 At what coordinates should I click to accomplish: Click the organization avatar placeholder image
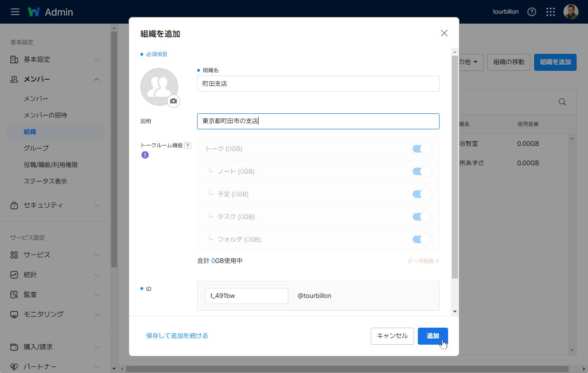(159, 87)
